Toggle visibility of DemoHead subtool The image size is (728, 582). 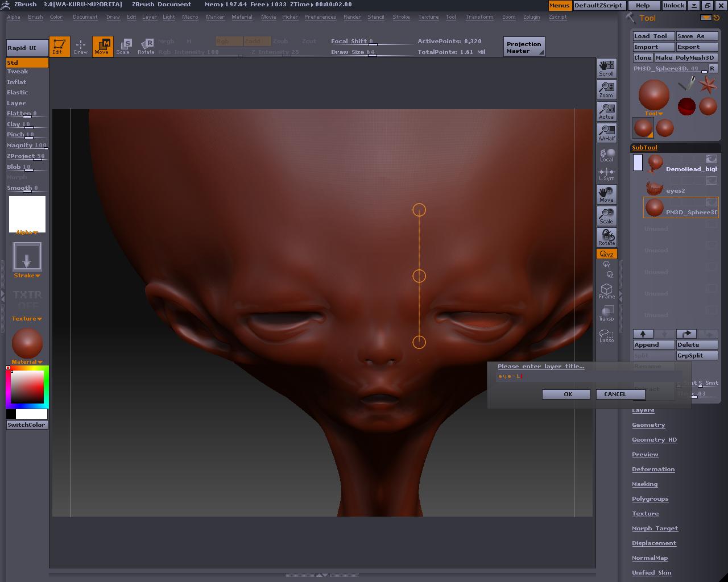711,159
